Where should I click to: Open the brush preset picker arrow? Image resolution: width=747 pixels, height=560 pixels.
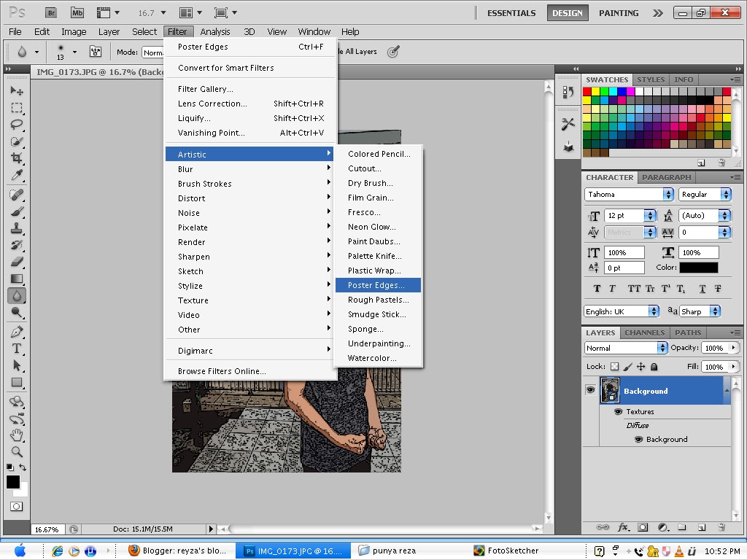[x=74, y=52]
